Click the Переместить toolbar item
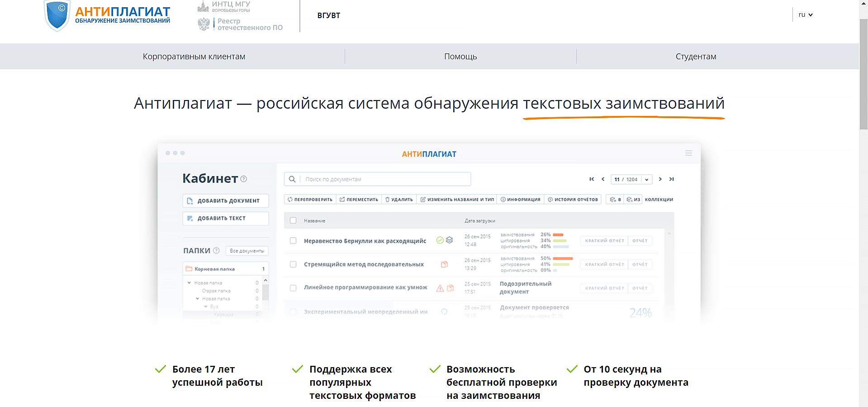Screen dimensions: 868x407 pyautogui.click(x=359, y=200)
